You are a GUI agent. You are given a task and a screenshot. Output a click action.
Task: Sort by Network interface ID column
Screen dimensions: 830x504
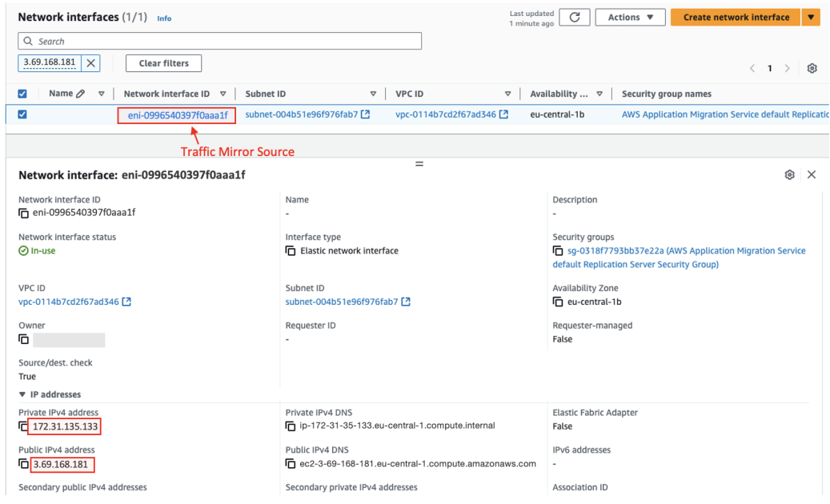coord(223,94)
